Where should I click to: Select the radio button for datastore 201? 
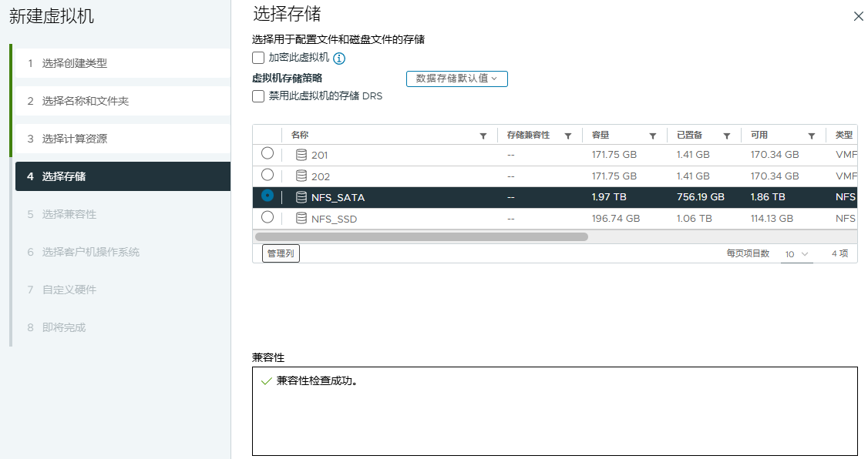coord(267,153)
